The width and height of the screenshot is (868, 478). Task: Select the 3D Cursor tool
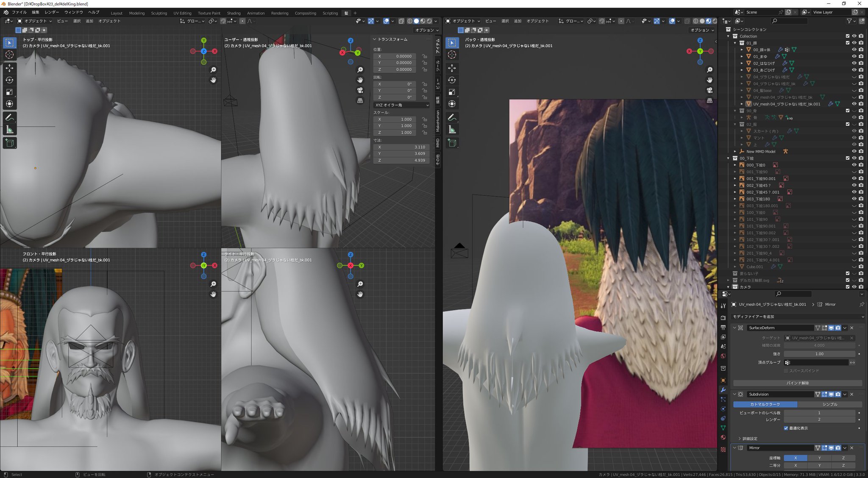[9, 54]
